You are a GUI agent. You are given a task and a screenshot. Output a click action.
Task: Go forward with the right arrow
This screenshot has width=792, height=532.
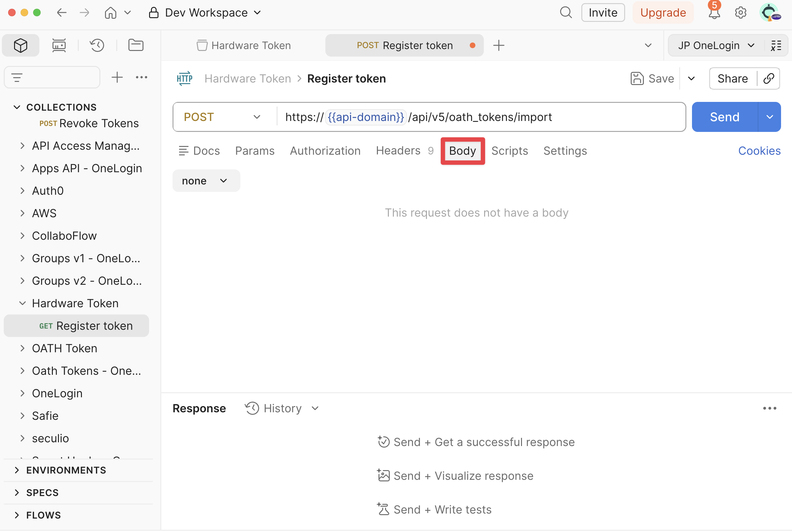point(84,13)
